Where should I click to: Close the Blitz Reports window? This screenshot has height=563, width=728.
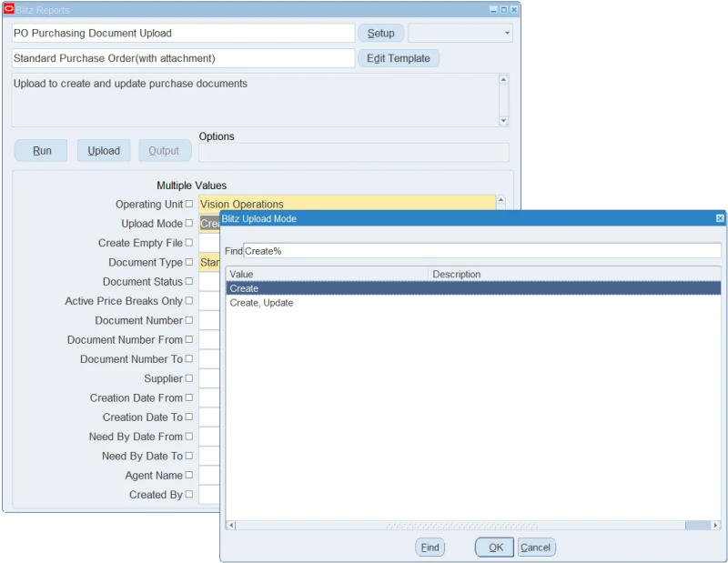tap(514, 10)
